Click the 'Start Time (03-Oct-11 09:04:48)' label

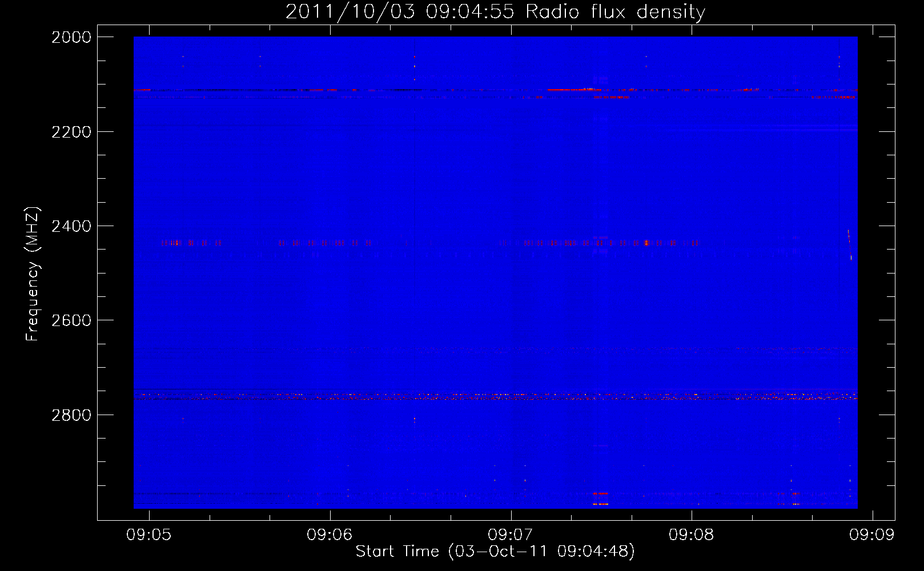495,552
